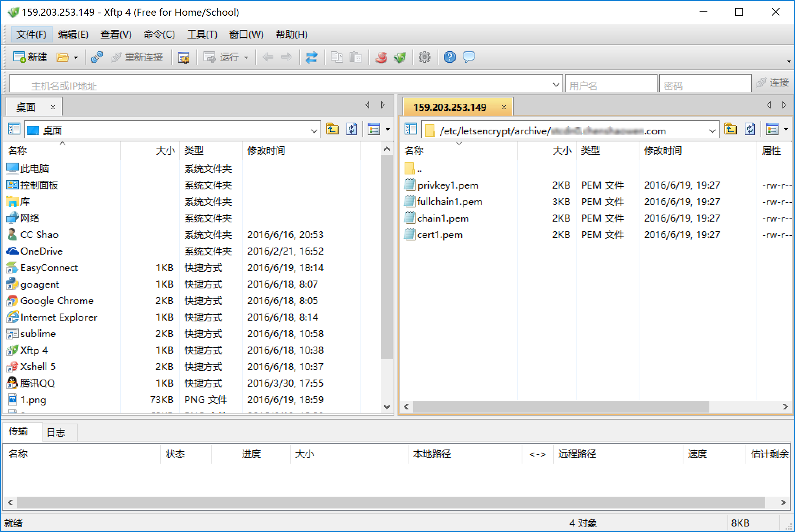Refresh the local pane listing
The width and height of the screenshot is (795, 532).
pos(352,129)
